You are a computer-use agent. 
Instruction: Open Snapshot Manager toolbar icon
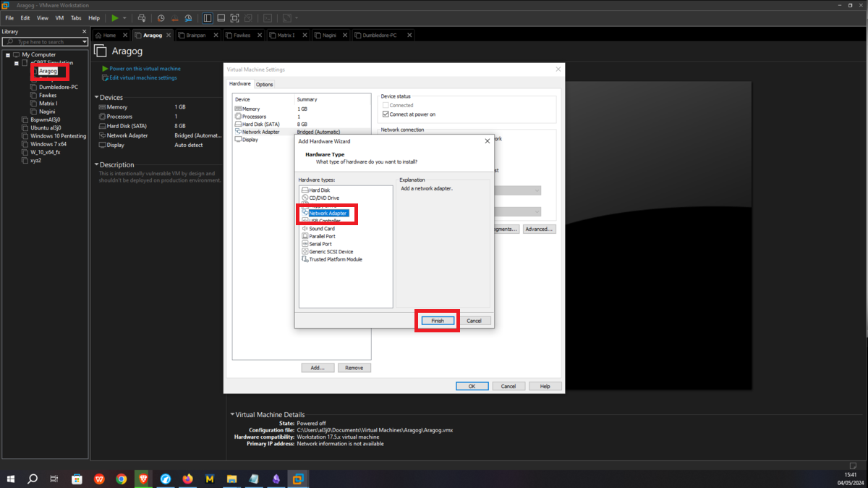point(189,17)
